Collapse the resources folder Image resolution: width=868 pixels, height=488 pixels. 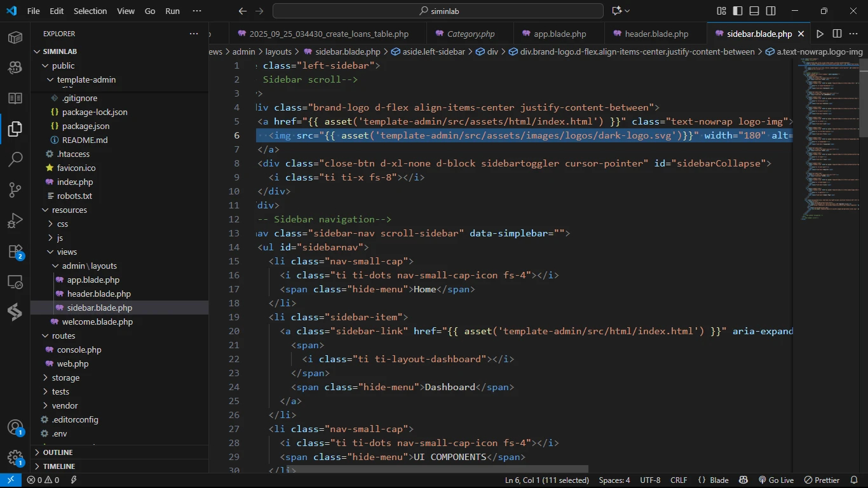tap(69, 210)
